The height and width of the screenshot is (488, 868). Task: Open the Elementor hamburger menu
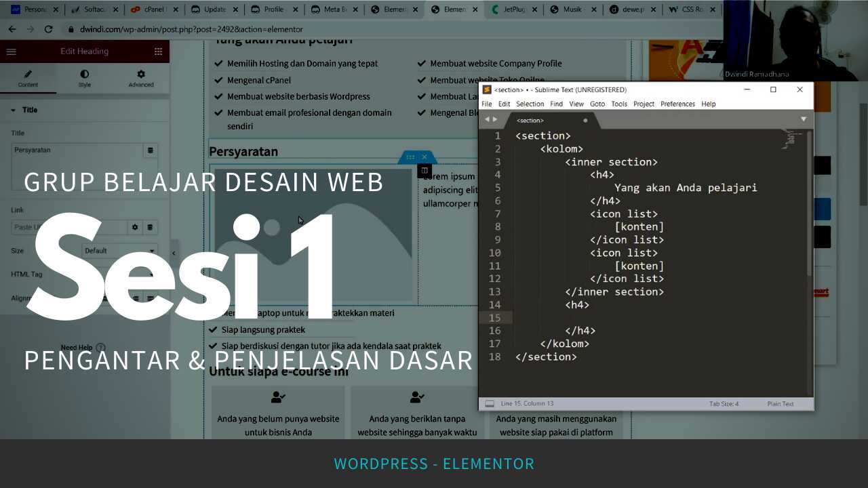(11, 52)
